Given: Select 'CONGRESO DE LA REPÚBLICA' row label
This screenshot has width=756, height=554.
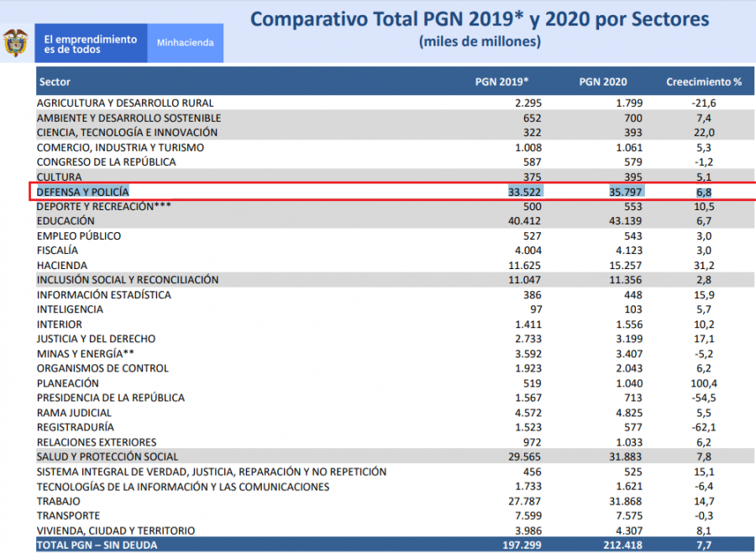Looking at the screenshot, I should pyautogui.click(x=106, y=162).
